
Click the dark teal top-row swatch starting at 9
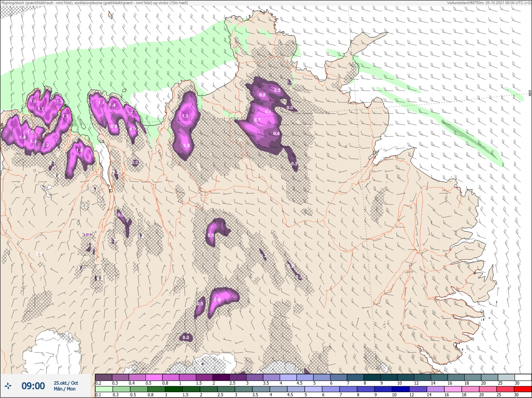pyautogui.click(x=389, y=377)
